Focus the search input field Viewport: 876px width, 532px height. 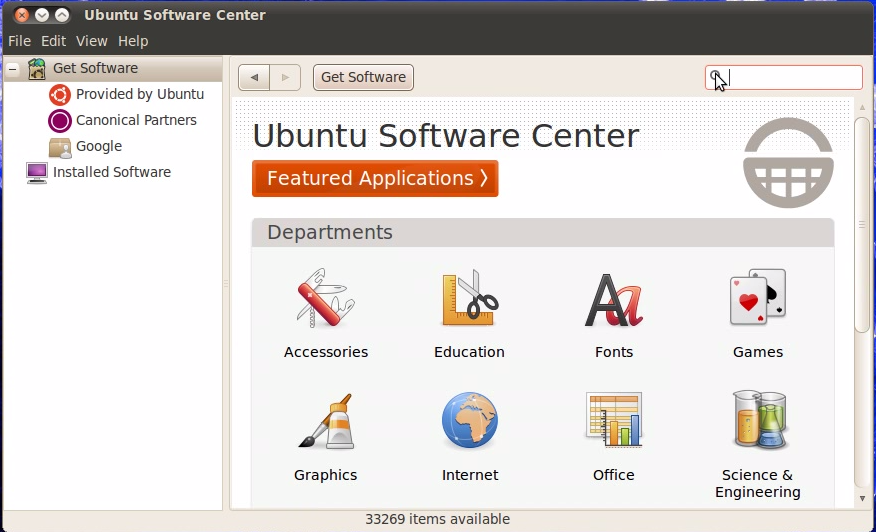[784, 77]
